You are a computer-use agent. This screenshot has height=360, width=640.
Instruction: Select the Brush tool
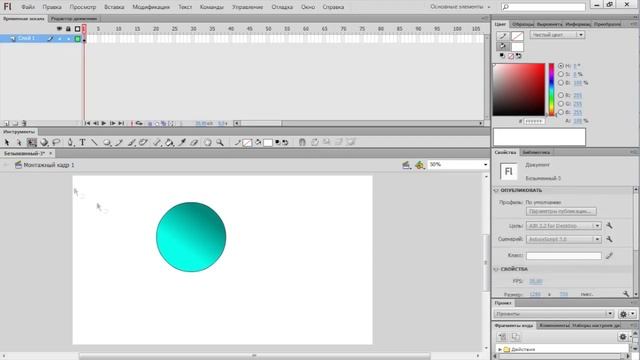(x=131, y=142)
